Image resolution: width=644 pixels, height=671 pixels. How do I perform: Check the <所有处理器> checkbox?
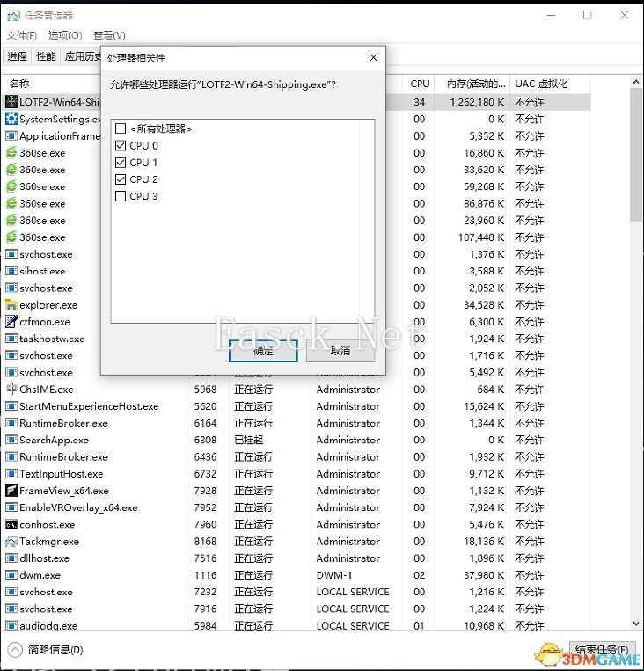click(x=121, y=129)
